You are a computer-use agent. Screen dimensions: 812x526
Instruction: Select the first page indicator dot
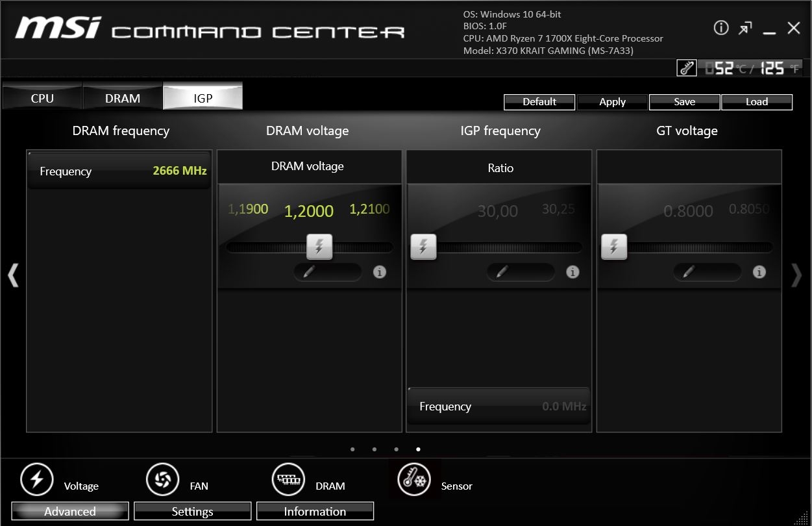(352, 449)
